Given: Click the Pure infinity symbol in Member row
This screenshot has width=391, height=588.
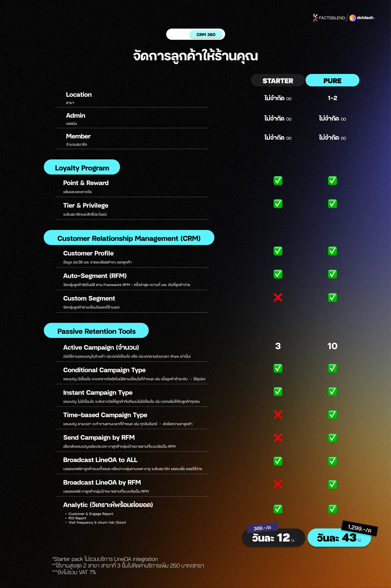Looking at the screenshot, I should click(x=343, y=138).
